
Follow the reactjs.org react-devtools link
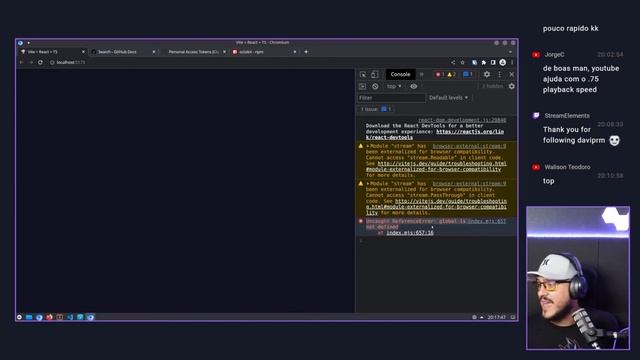coord(435,134)
